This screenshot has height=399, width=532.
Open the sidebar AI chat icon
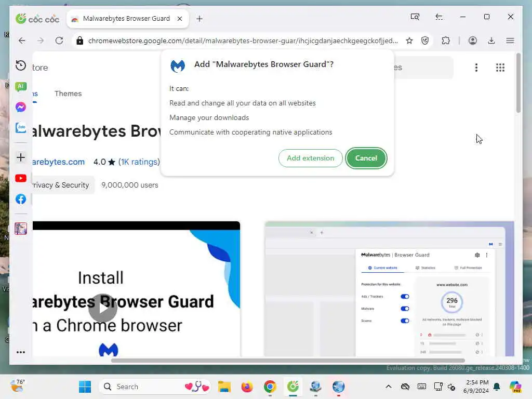tap(21, 87)
